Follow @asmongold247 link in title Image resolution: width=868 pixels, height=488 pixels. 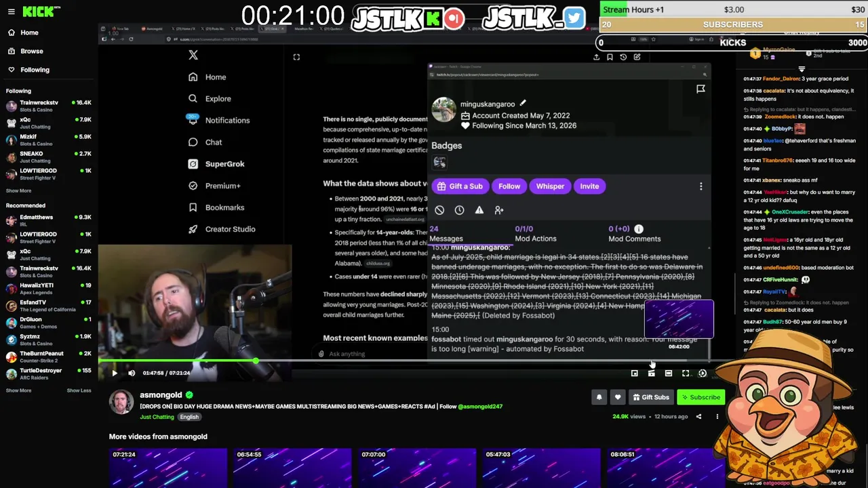(x=480, y=406)
